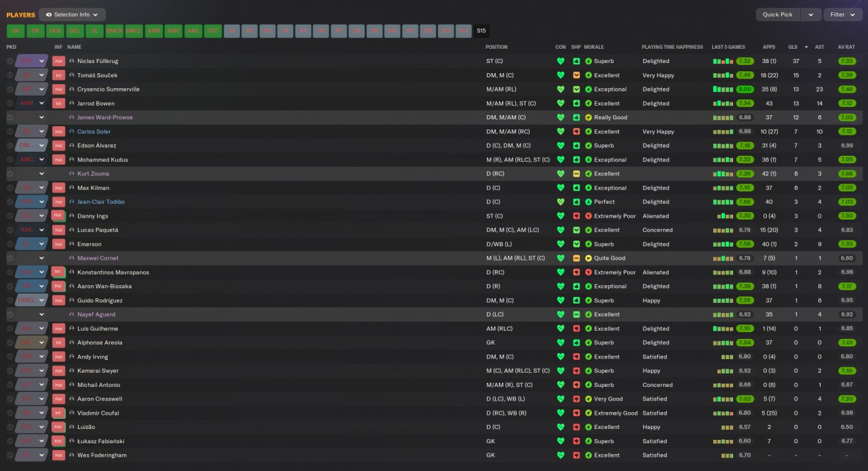Click Jarrod Bowen's Int info badge
868x471 pixels.
[58, 104]
